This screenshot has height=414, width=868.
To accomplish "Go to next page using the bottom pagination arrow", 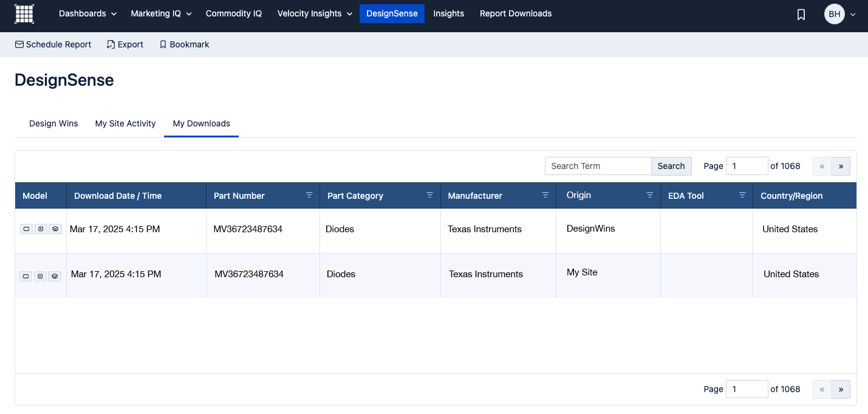I will tap(841, 389).
